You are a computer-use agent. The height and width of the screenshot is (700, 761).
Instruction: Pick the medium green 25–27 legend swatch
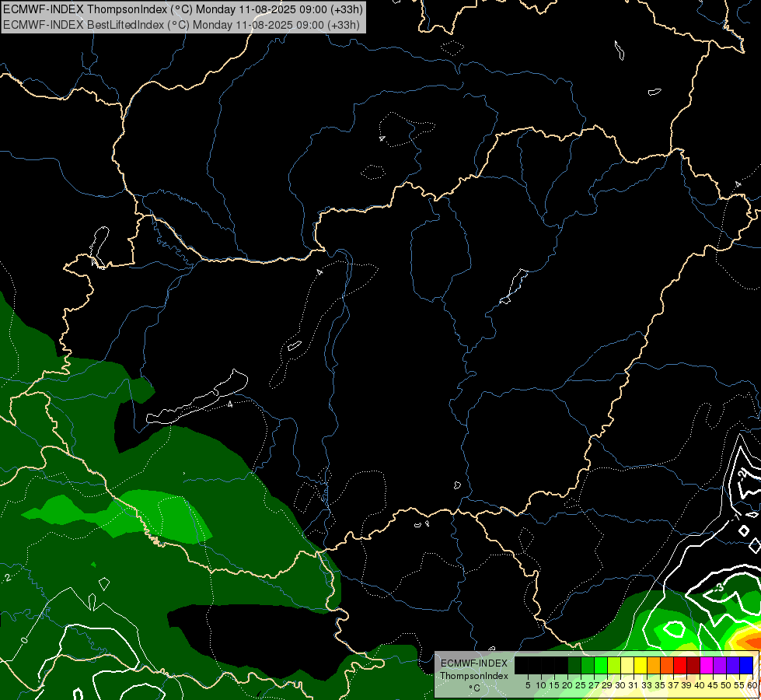(x=588, y=665)
